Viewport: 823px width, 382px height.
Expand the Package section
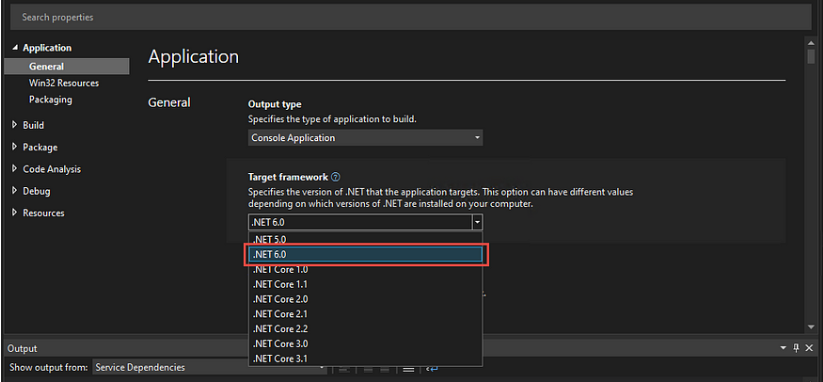(x=14, y=147)
